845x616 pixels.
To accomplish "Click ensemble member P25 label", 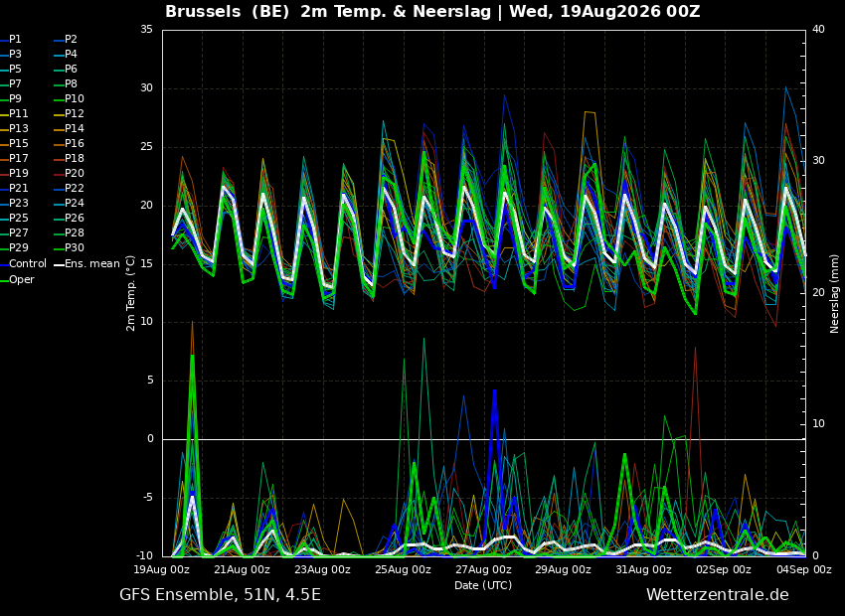I will point(15,218).
